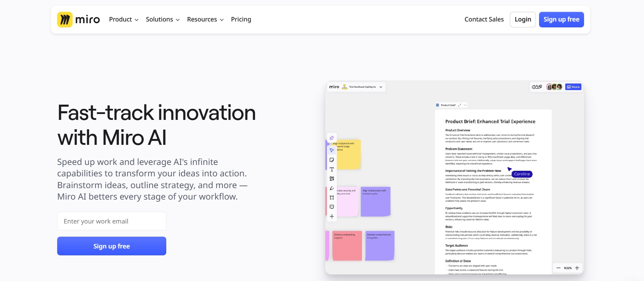Image resolution: width=644 pixels, height=281 pixels.
Task: Click the 100% zoom level
Action: pyautogui.click(x=567, y=268)
